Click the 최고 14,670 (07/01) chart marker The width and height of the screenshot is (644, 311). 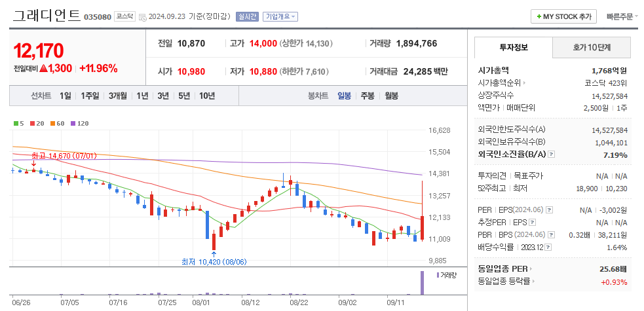(64, 156)
